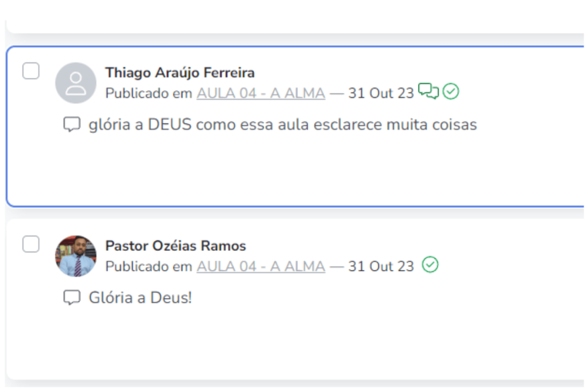Follow the AULA 04 - A ALMA link under Pastor Ozéias

(261, 266)
